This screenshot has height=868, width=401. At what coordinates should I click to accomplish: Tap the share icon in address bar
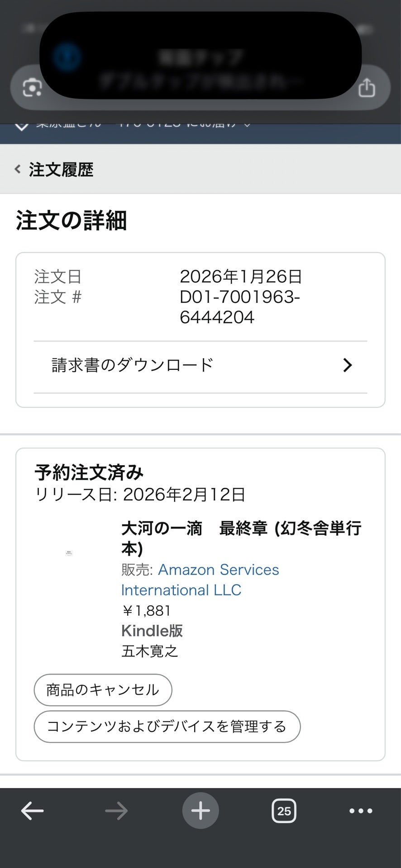[x=367, y=87]
